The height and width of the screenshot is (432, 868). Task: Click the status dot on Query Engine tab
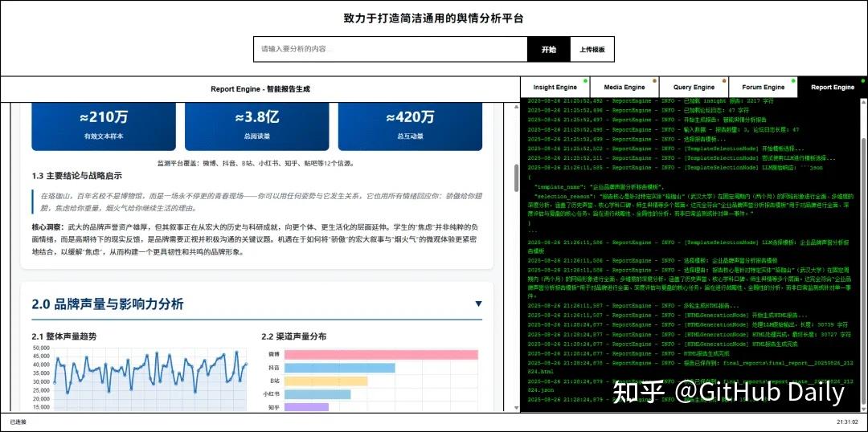(x=724, y=80)
